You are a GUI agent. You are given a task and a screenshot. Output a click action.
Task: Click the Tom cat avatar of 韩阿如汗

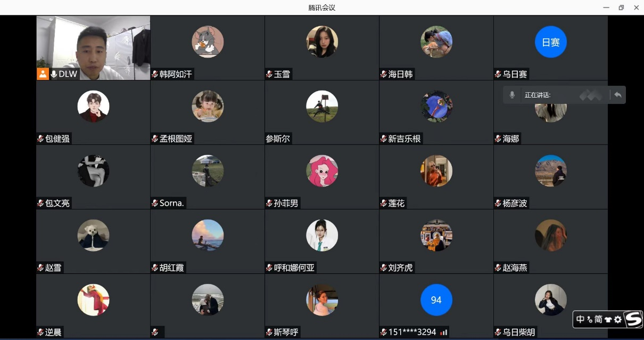click(x=208, y=42)
